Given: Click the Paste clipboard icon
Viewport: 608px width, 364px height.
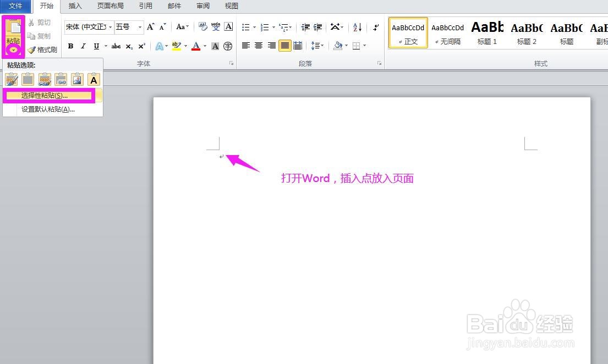Looking at the screenshot, I should click(13, 26).
